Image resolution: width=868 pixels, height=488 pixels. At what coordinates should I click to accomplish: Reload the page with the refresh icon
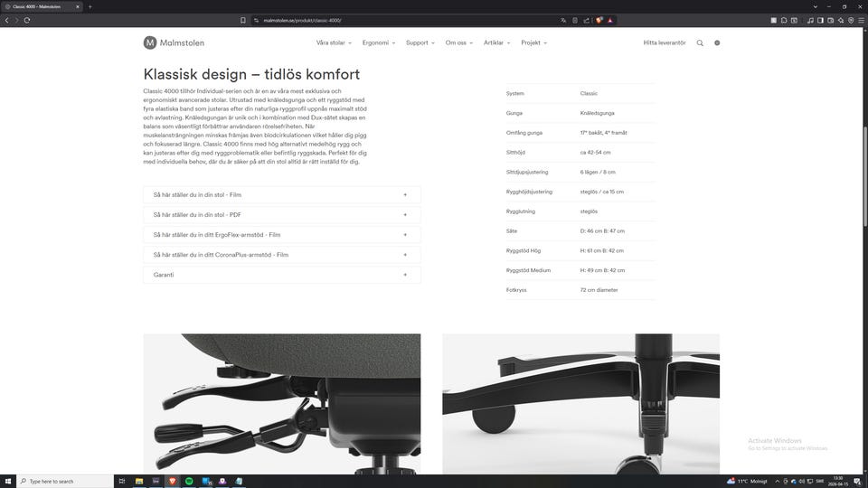pyautogui.click(x=26, y=21)
